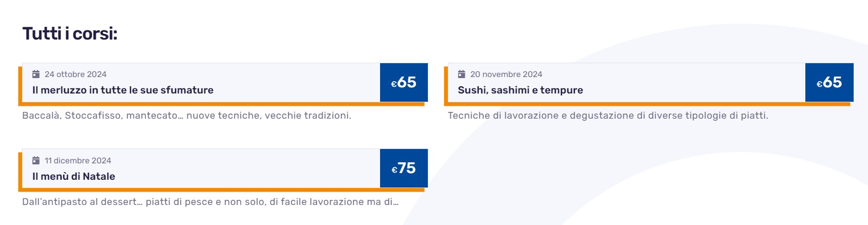The height and width of the screenshot is (225, 868).
Task: Open the course 'Il merluzzo in tutte le sue sfumature'
Action: pos(123,90)
